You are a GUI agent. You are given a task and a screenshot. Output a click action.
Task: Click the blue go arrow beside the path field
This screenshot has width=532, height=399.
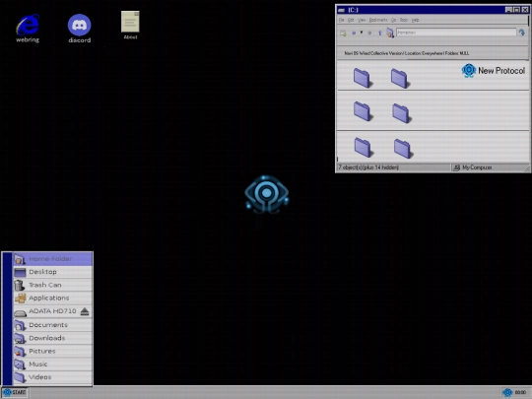522,33
